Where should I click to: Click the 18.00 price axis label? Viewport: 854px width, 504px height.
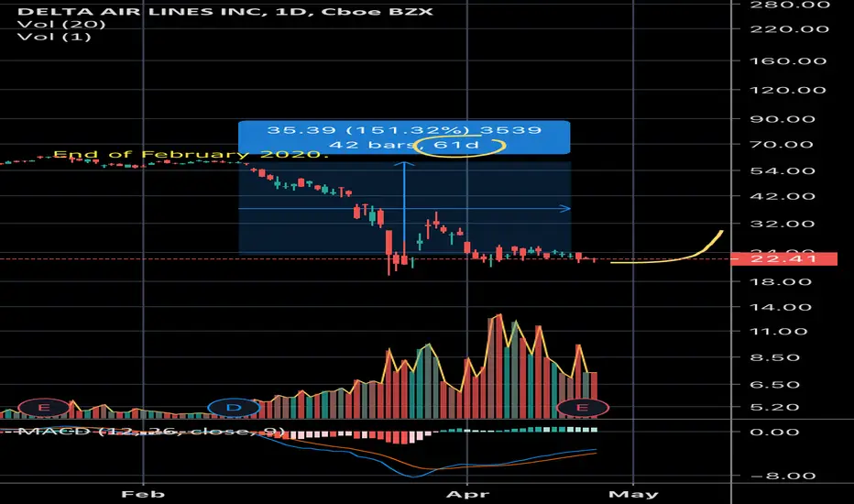click(x=783, y=281)
